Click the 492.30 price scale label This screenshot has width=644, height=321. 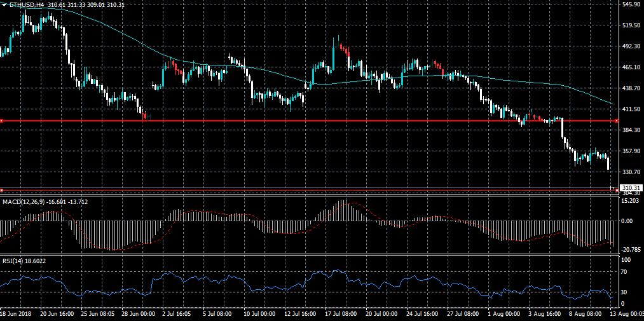pos(632,46)
